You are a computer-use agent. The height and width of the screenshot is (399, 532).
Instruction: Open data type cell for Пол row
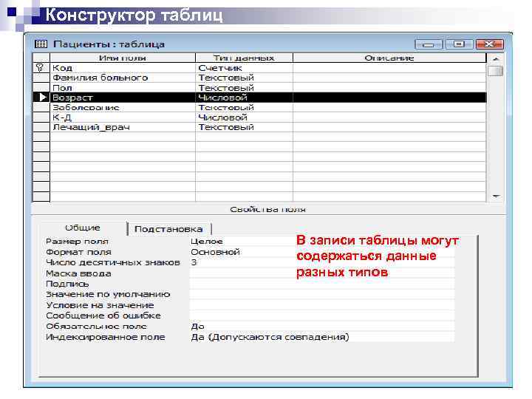pyautogui.click(x=244, y=87)
